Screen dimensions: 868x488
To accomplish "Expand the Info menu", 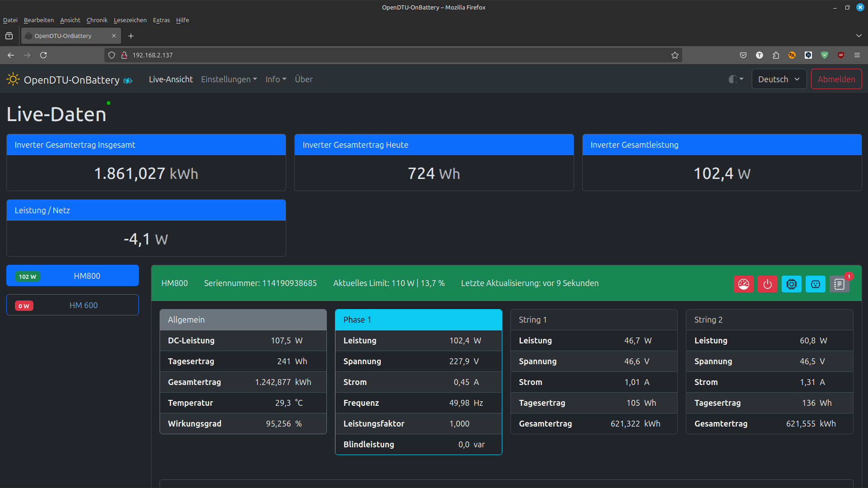I will [x=276, y=79].
